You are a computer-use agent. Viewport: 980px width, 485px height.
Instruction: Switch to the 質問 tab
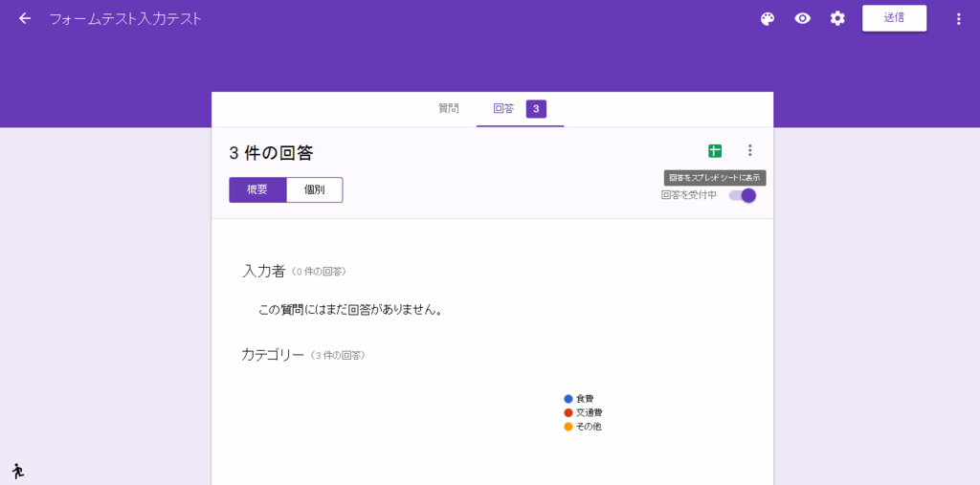(449, 109)
